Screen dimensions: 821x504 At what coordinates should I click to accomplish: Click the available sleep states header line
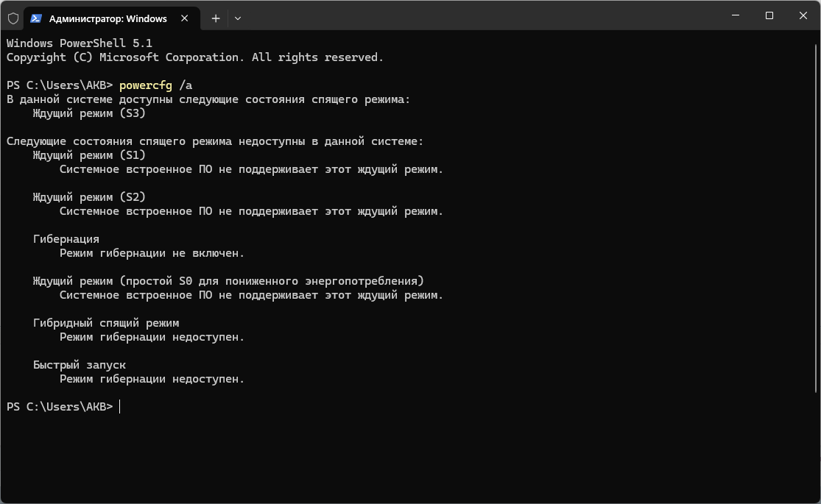coord(208,99)
